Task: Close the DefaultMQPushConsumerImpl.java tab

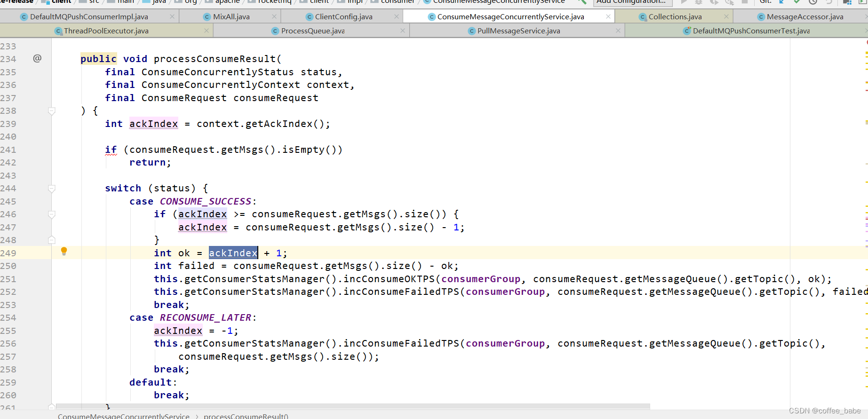Action: (172, 16)
